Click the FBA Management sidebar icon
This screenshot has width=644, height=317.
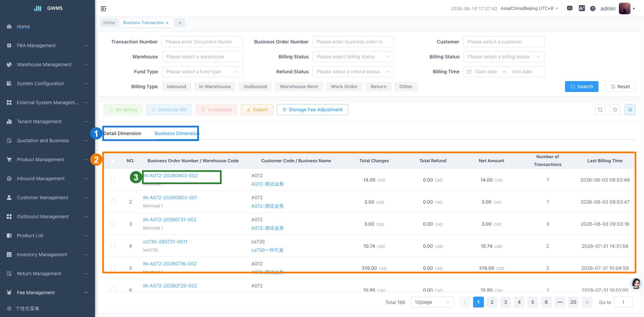(x=9, y=45)
